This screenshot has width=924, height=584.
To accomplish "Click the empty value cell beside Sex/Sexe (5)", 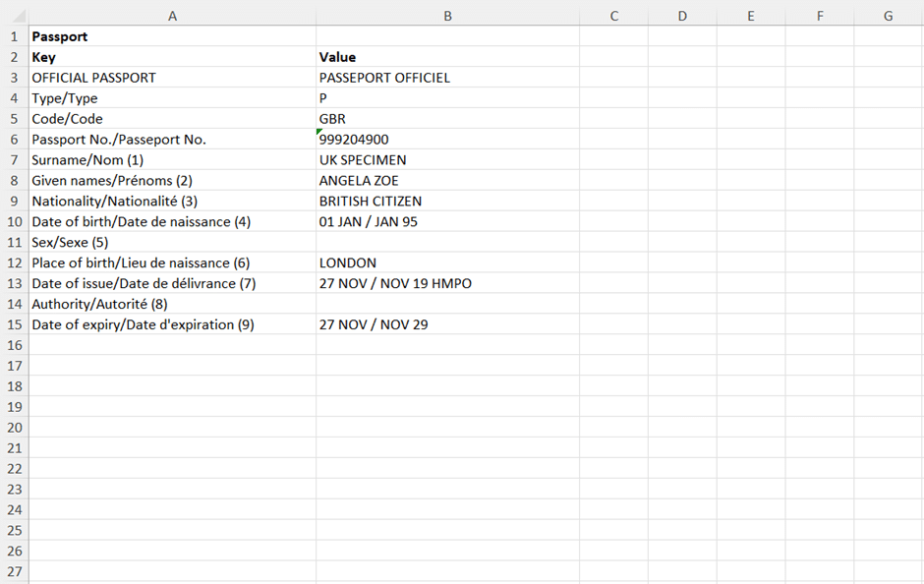I will [447, 242].
